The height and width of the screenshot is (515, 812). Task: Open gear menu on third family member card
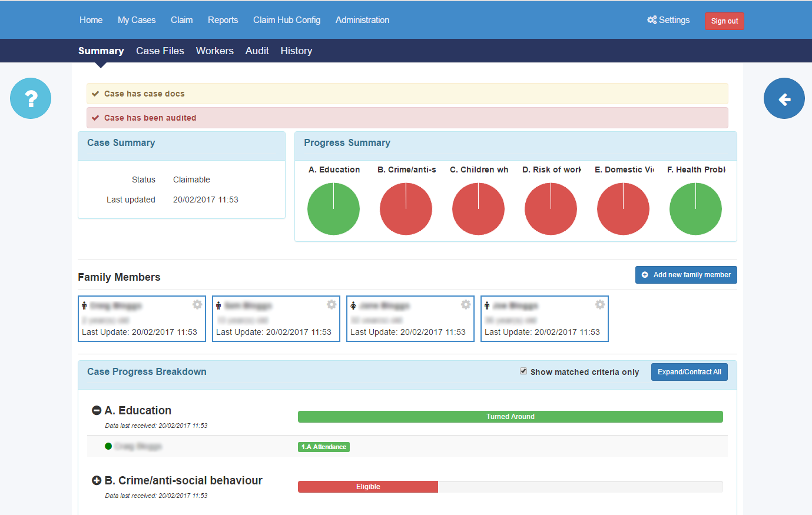pyautogui.click(x=466, y=304)
